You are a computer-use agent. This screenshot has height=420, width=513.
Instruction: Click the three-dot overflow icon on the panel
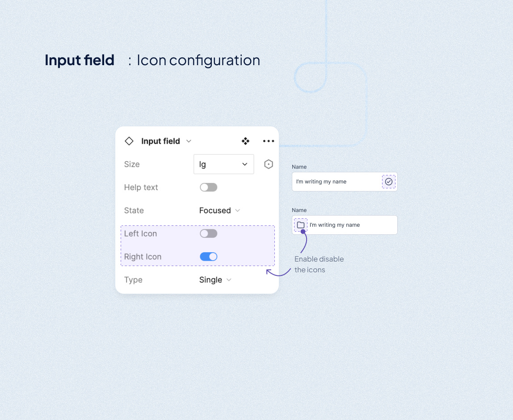[x=268, y=141]
